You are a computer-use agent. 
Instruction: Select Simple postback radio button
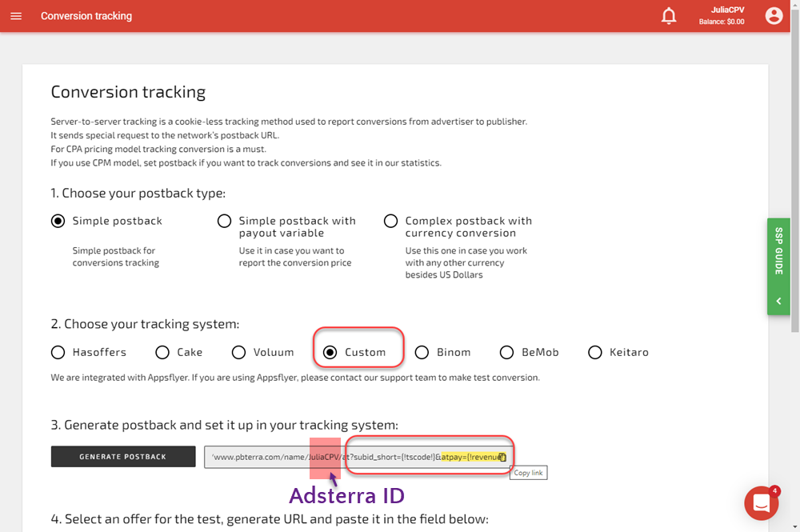58,221
